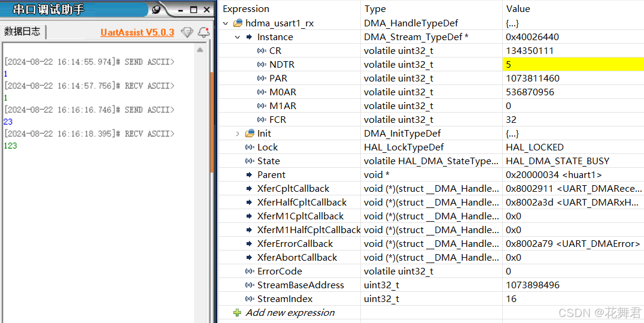Click the pointer icon beside Parent
Viewport: 644px width, 323px height.
(x=250, y=175)
